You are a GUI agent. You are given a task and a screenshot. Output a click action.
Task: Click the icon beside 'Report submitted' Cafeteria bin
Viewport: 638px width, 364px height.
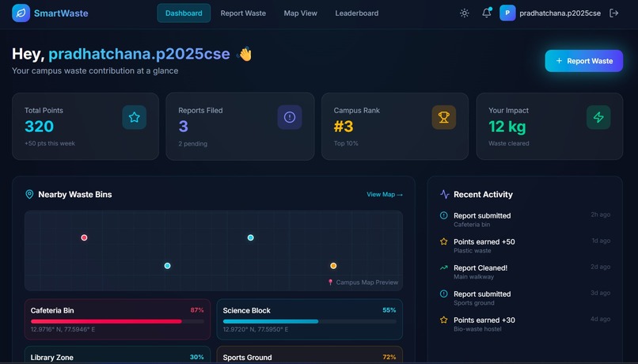(443, 215)
